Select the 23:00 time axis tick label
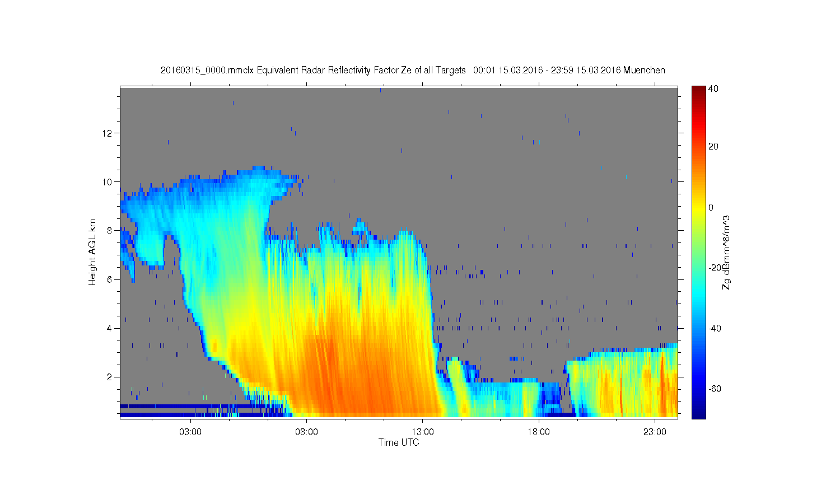Screen dimensions: 840x504 click(655, 432)
